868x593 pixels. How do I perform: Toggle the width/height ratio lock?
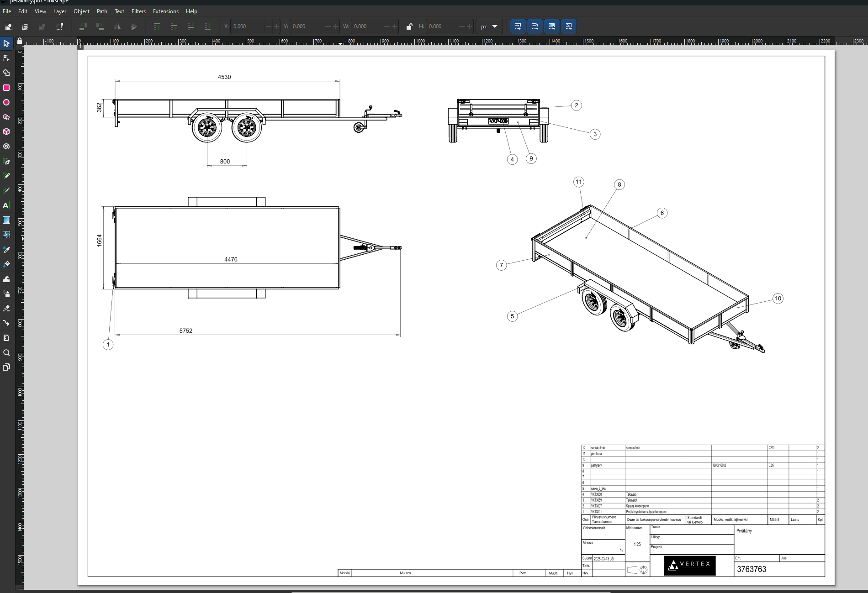click(x=409, y=26)
